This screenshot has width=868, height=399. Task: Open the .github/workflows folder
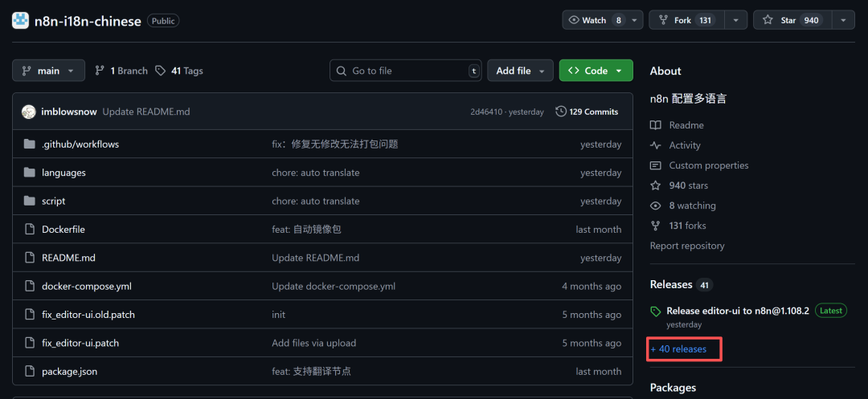pyautogui.click(x=80, y=145)
